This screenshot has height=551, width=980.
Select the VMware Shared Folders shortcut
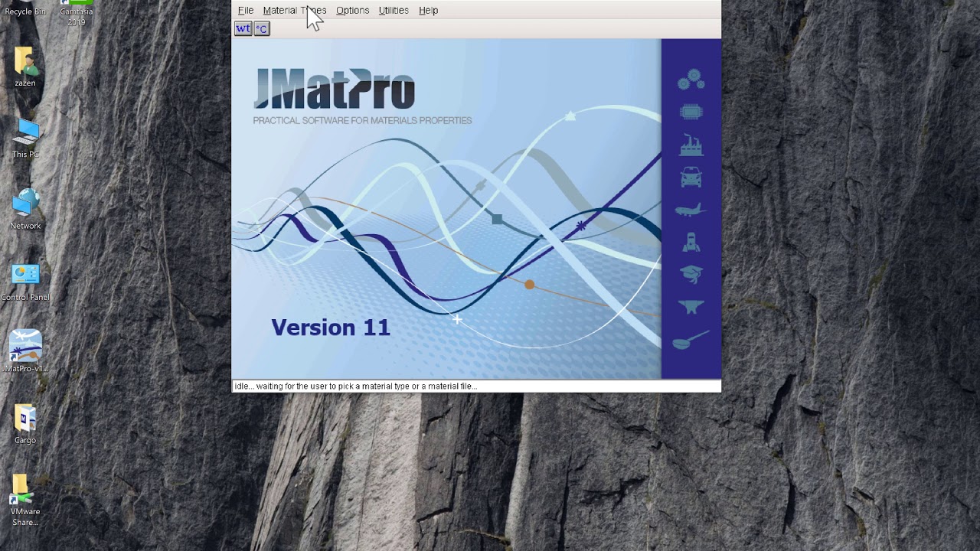[x=25, y=500]
